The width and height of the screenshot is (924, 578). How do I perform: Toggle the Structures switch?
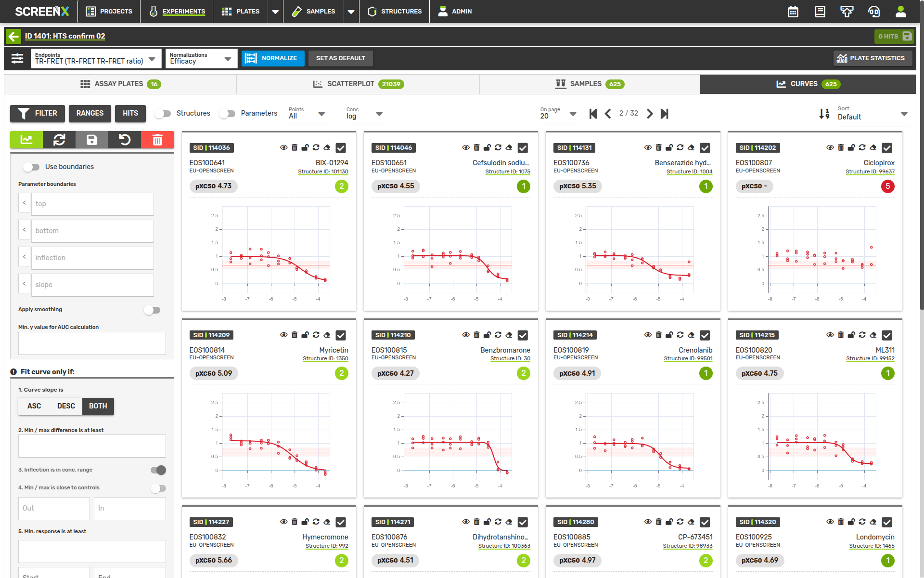coord(163,114)
